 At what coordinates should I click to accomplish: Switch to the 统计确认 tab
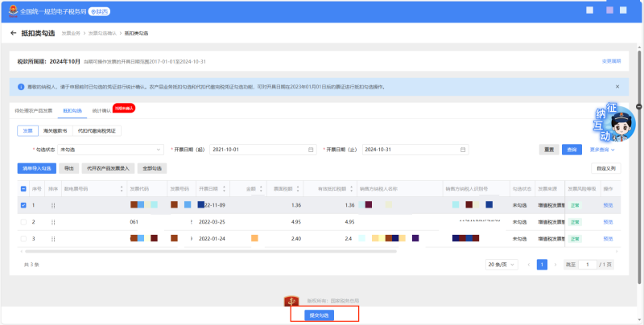coord(101,110)
